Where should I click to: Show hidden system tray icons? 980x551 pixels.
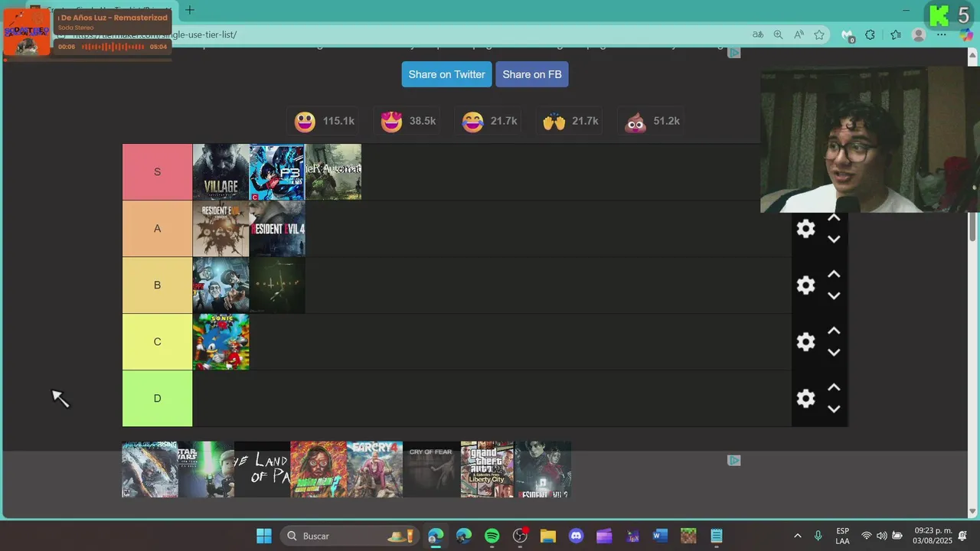[x=797, y=536]
